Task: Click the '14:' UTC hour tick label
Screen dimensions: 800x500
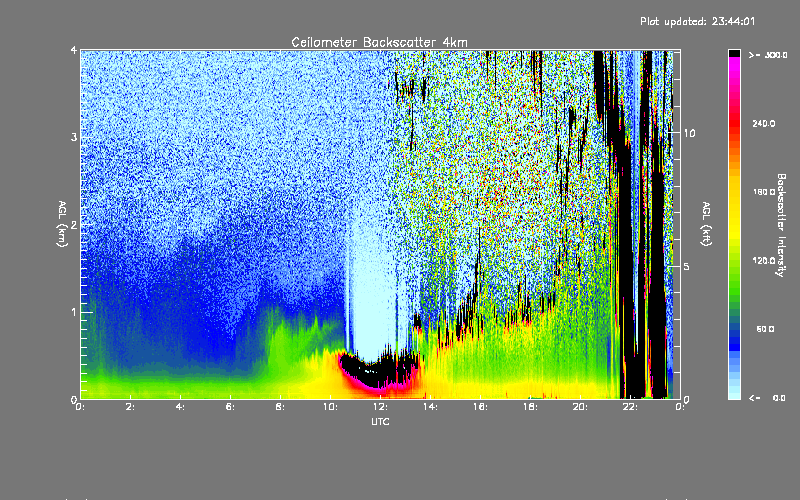Action: tap(431, 407)
